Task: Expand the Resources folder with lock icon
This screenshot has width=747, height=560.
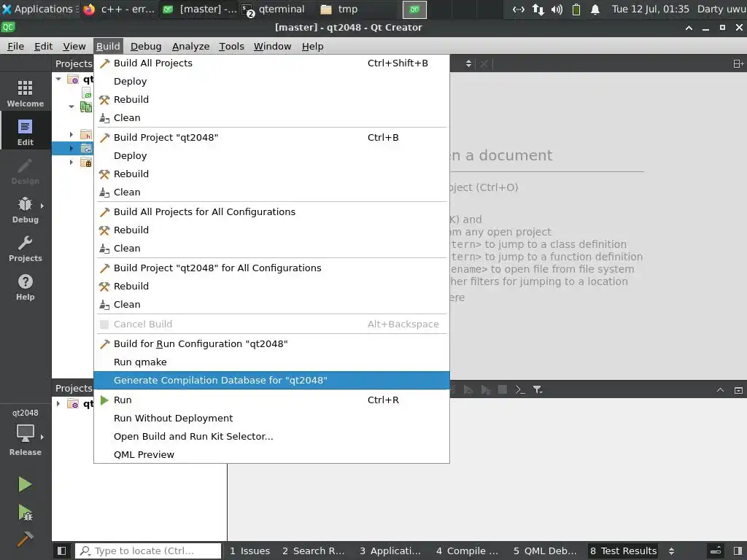Action: (71, 163)
